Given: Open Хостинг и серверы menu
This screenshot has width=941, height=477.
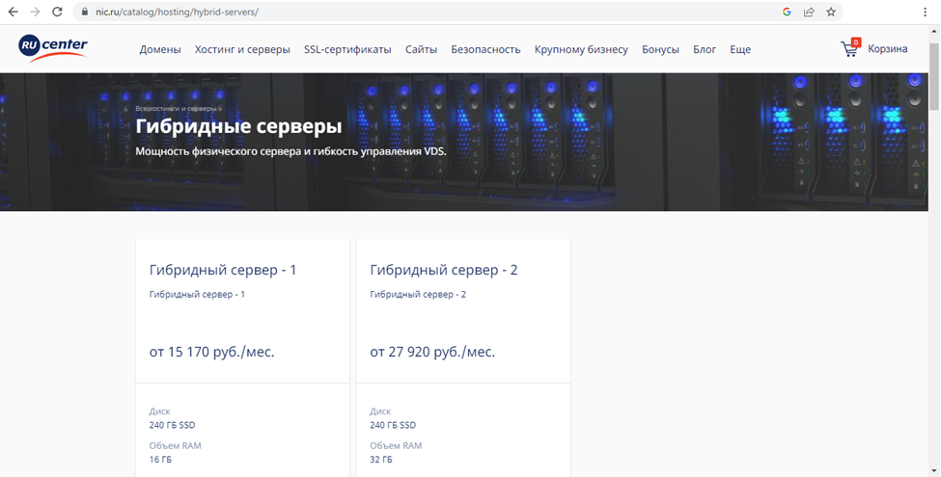Looking at the screenshot, I should click(242, 49).
